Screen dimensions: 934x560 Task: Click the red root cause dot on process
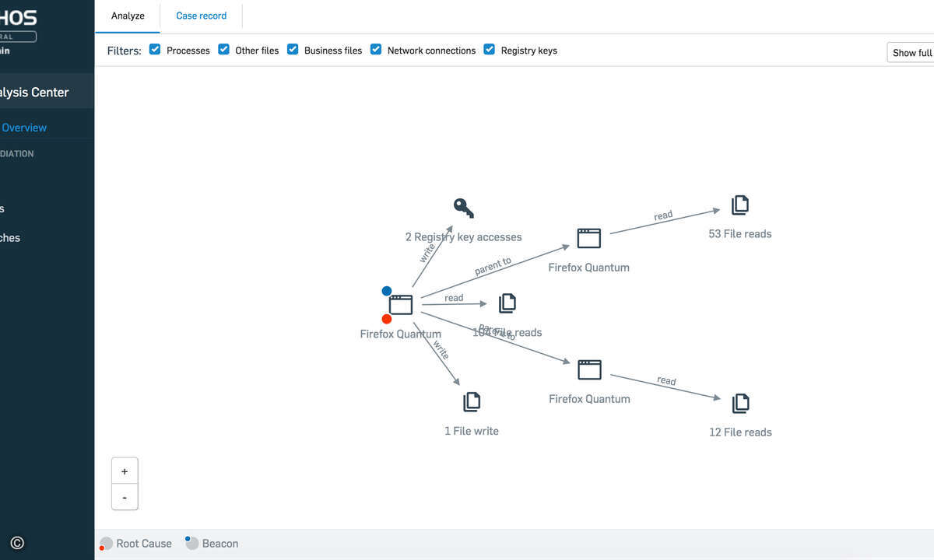(387, 319)
